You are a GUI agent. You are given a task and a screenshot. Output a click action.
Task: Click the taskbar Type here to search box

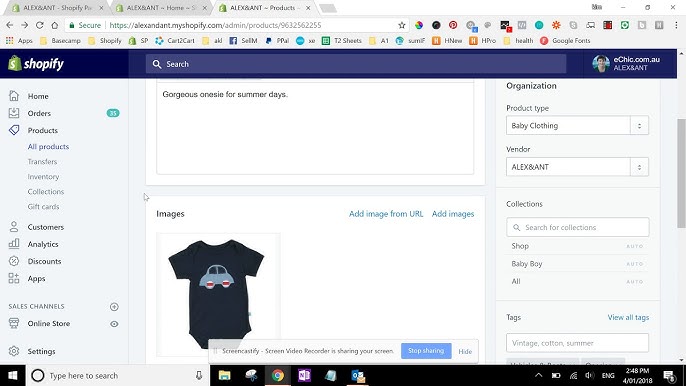(x=117, y=375)
